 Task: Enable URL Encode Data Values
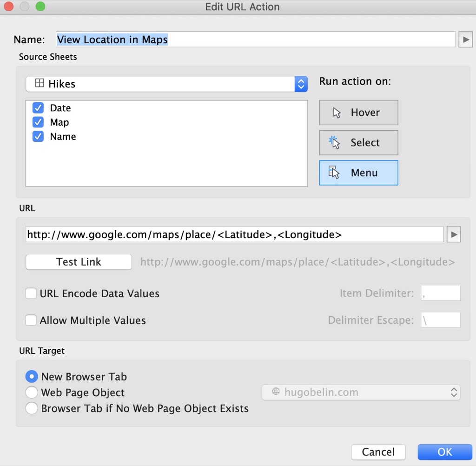pyautogui.click(x=31, y=293)
